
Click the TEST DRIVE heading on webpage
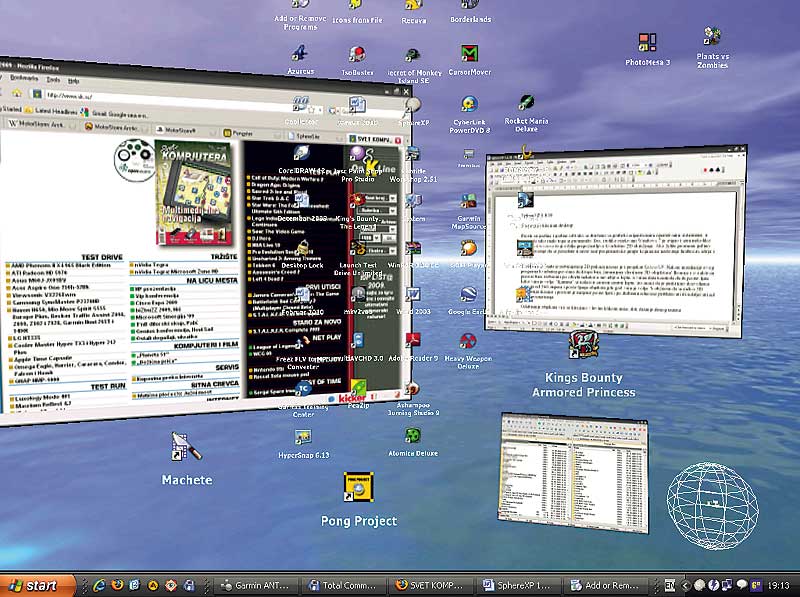(102, 257)
